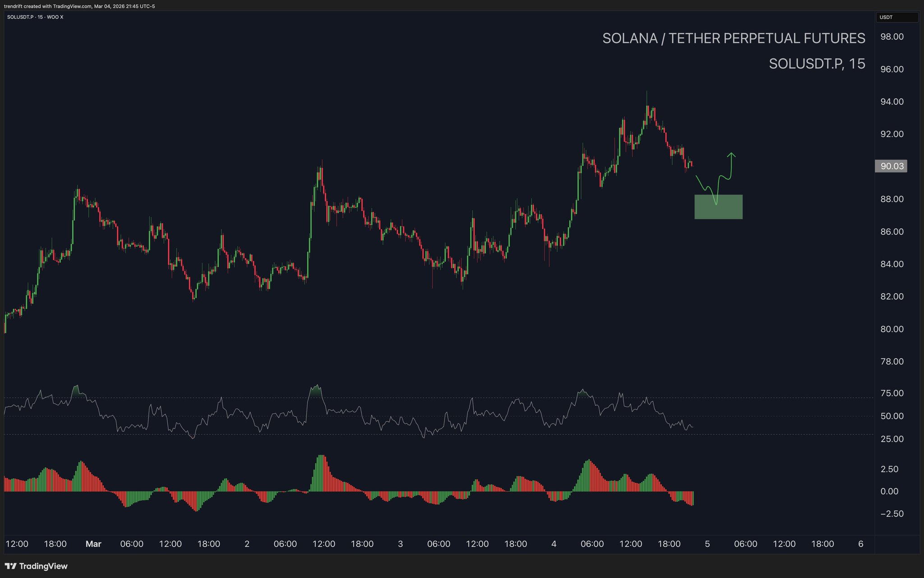
Task: Click the −2.50 histogram scale label
Action: click(892, 514)
